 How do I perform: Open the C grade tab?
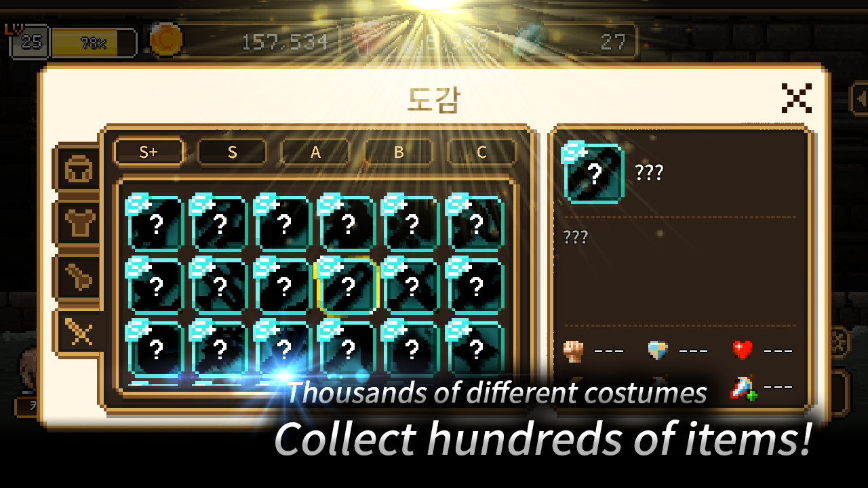point(481,152)
